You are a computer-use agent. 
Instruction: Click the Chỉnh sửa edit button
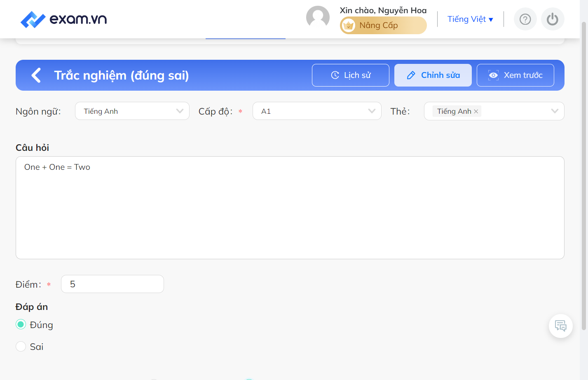tap(433, 75)
